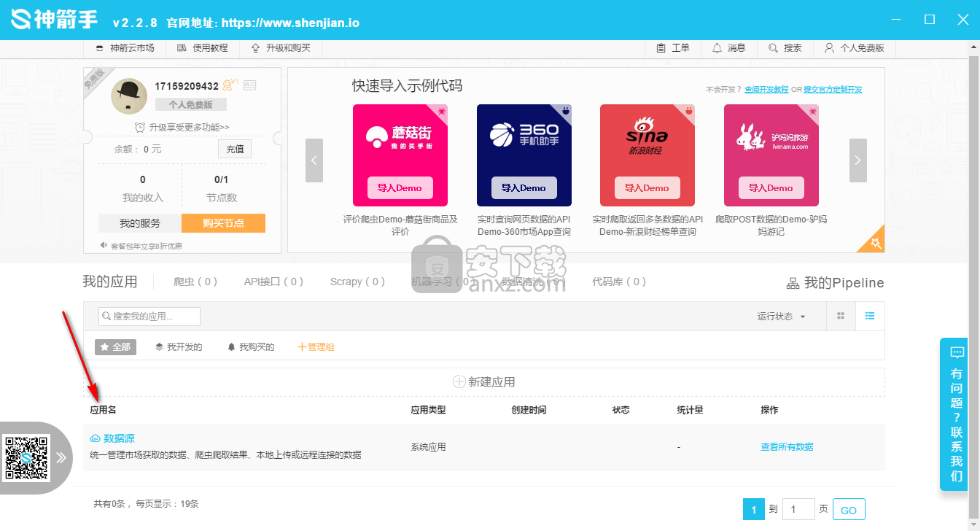Select 我的应用 tab

tap(110, 282)
